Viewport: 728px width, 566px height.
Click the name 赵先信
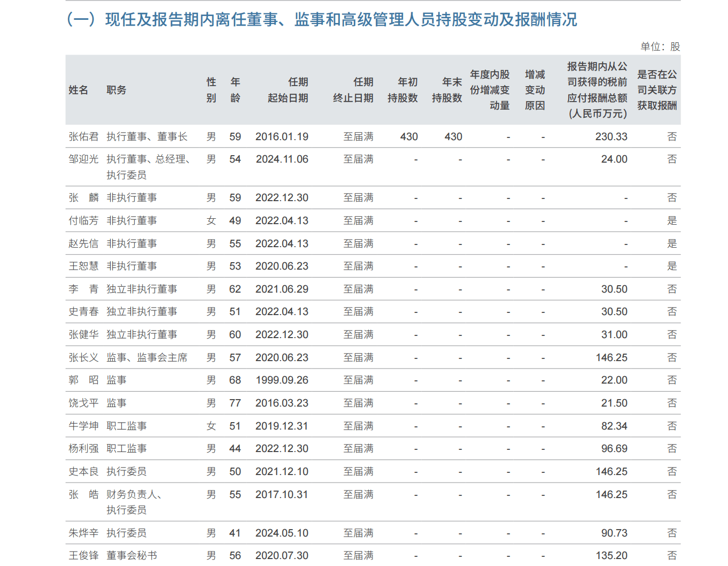(83, 243)
